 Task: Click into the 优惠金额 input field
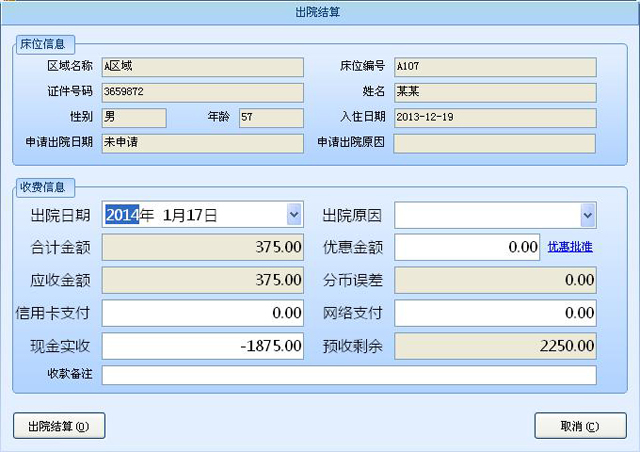click(468, 247)
